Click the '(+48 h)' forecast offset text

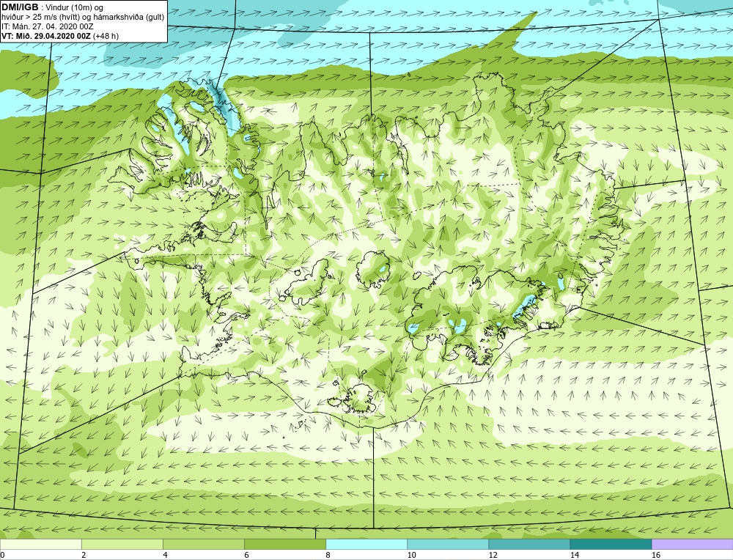pyautogui.click(x=106, y=36)
